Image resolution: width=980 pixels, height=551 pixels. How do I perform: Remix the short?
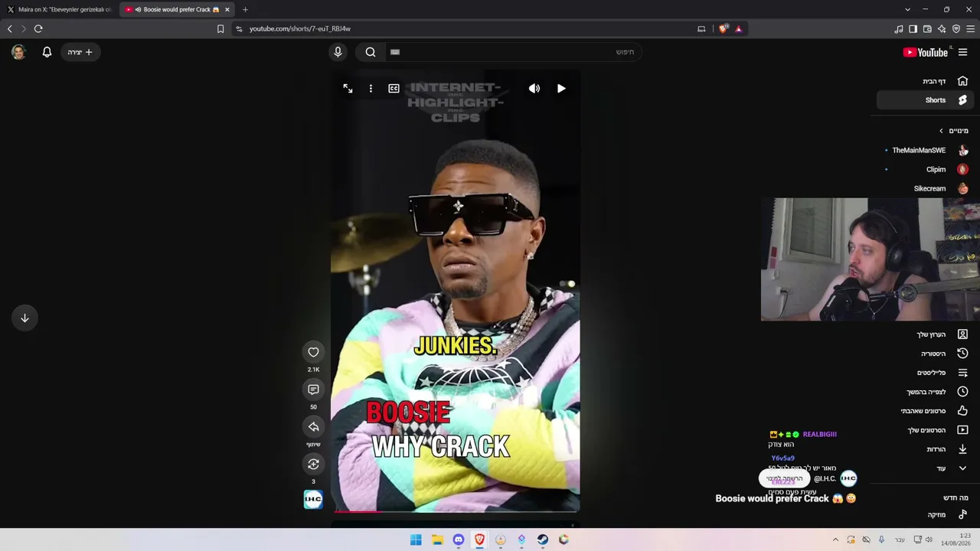pyautogui.click(x=313, y=464)
